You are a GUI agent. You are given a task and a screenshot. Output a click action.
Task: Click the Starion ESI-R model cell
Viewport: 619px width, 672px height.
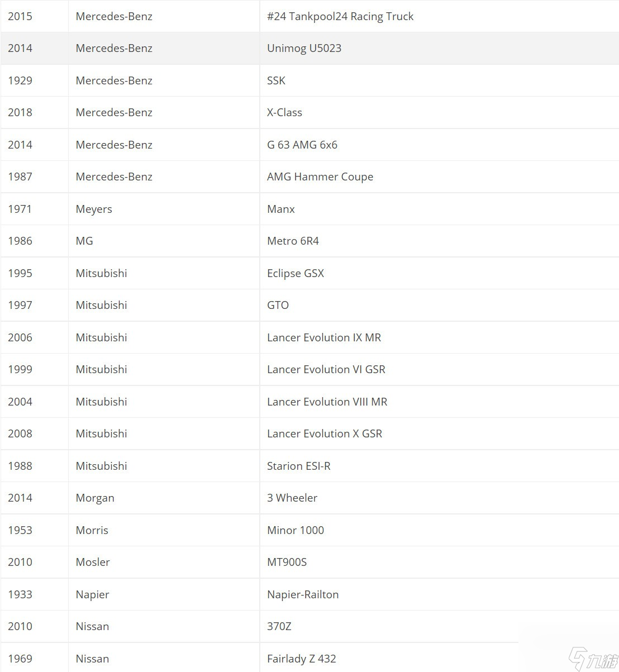click(x=439, y=466)
